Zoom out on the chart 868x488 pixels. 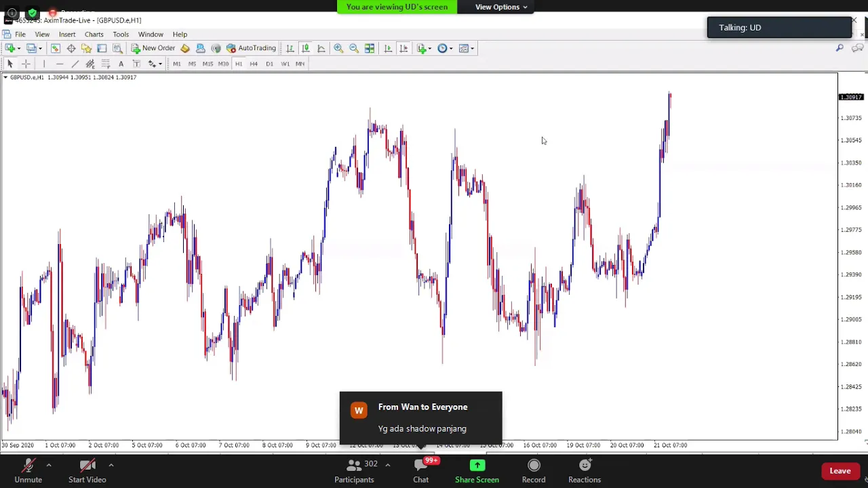pos(354,48)
